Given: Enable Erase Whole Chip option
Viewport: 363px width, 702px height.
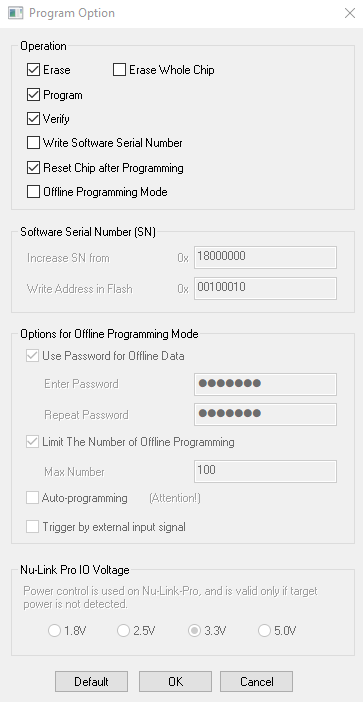Looking at the screenshot, I should tap(119, 70).
